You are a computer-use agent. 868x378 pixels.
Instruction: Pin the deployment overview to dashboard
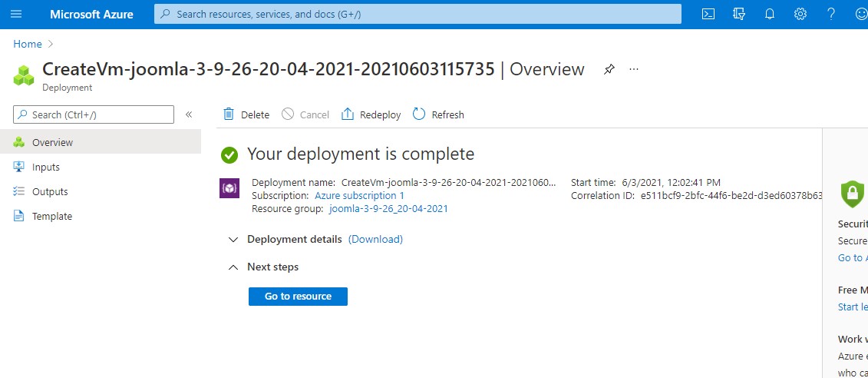(609, 69)
